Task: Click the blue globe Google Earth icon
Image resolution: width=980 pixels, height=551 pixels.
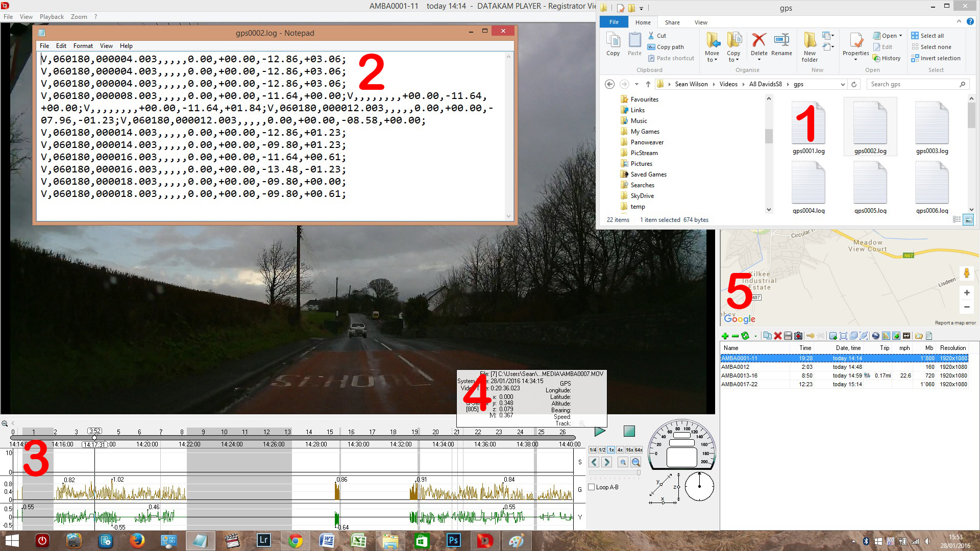Action: click(876, 336)
